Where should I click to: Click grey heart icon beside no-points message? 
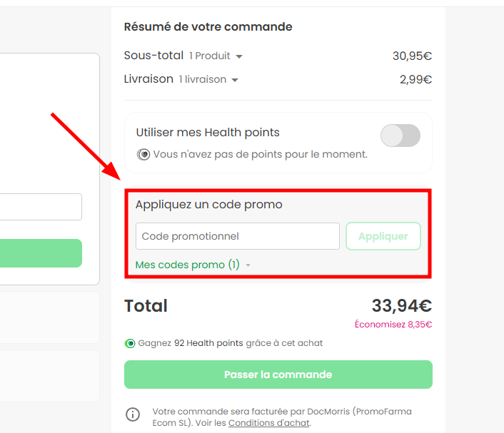pos(143,154)
